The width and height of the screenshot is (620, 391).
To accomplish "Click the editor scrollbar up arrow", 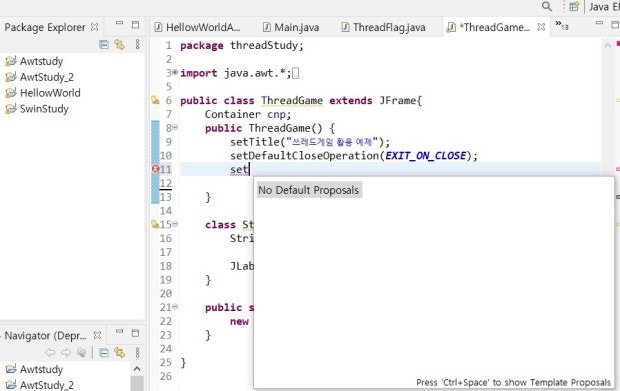I will (x=608, y=45).
